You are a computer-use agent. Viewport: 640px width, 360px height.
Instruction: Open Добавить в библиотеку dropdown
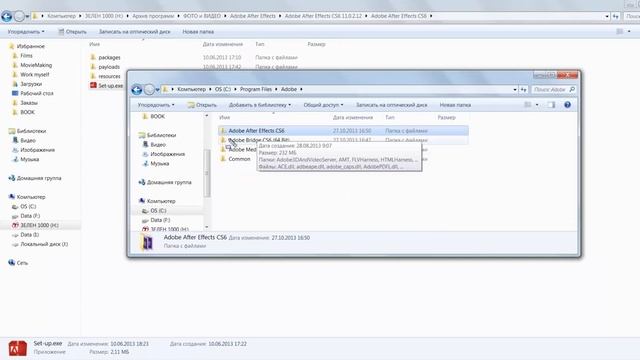pyautogui.click(x=260, y=105)
